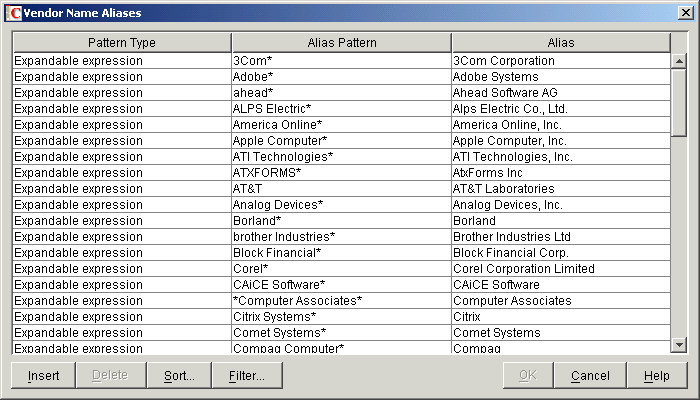The height and width of the screenshot is (400, 700).
Task: Click the Alias Pattern column header
Action: coord(341,43)
